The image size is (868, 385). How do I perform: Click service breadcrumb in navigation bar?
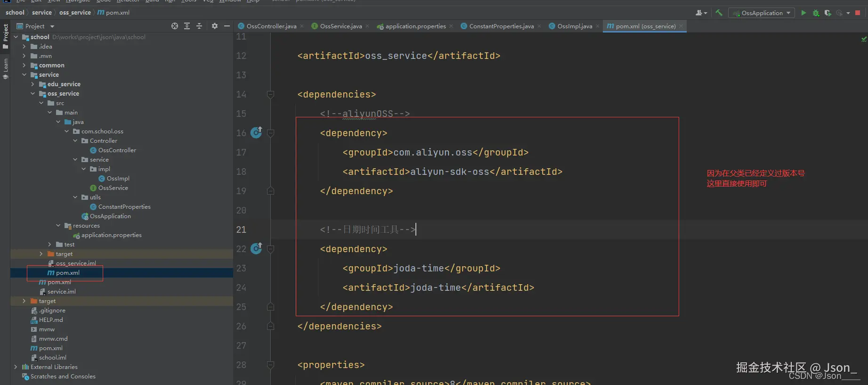coord(42,13)
